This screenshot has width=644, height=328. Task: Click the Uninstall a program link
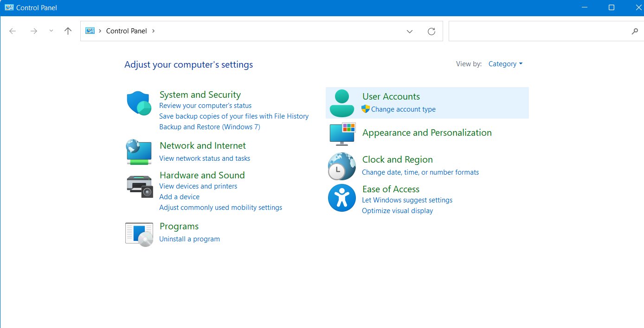coord(189,239)
